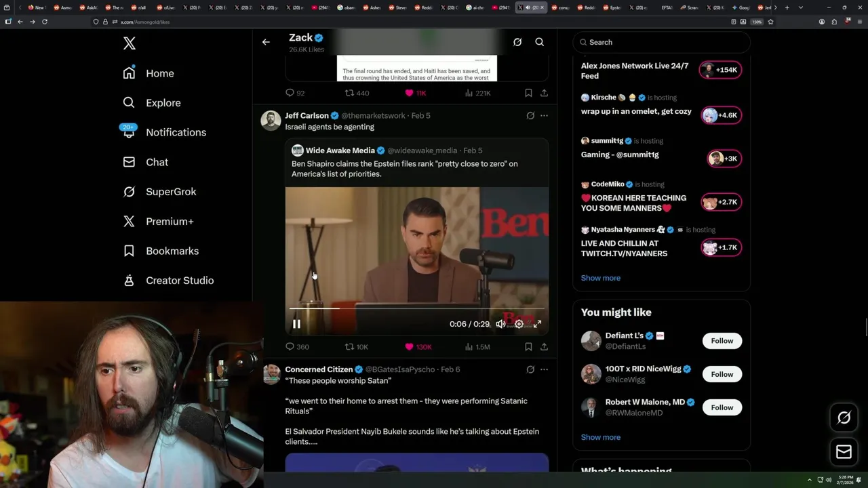Screen dimensions: 868x488
Task: Repost the post with 440 reposts
Action: (357, 93)
